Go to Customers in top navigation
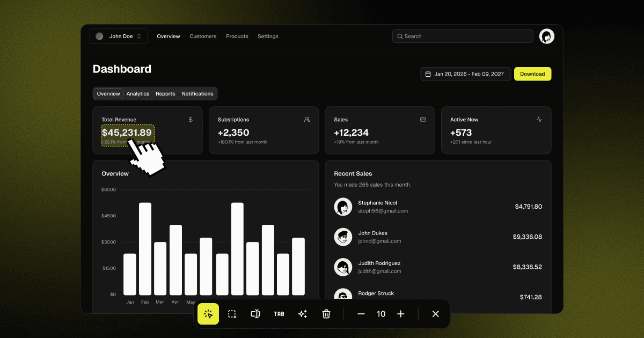Image resolution: width=644 pixels, height=338 pixels. click(x=203, y=36)
